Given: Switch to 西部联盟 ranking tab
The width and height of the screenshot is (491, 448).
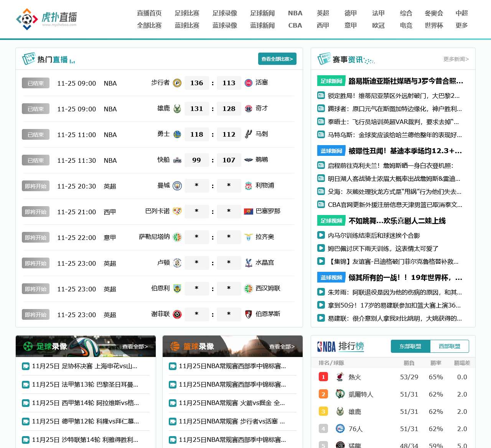Looking at the screenshot, I should (x=450, y=346).
